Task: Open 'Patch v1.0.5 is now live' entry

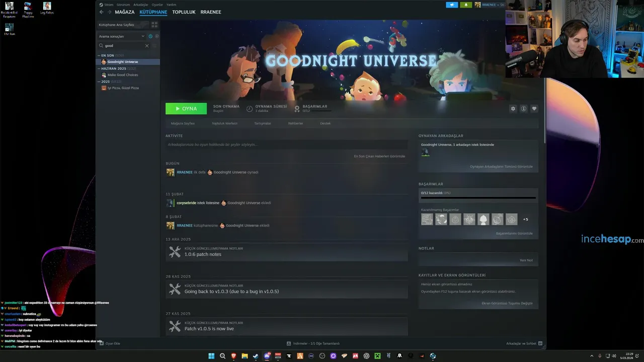Action: click(x=287, y=326)
